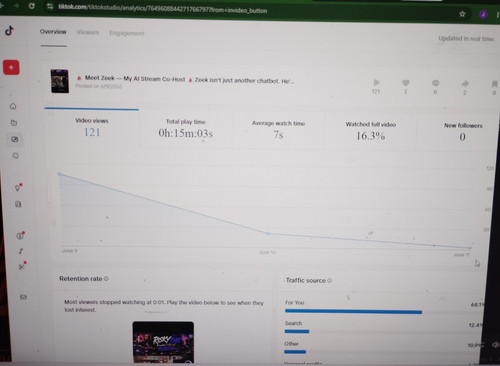Click the 'Retention rate' heading
Viewport: 500px width, 366px height.
(81, 279)
